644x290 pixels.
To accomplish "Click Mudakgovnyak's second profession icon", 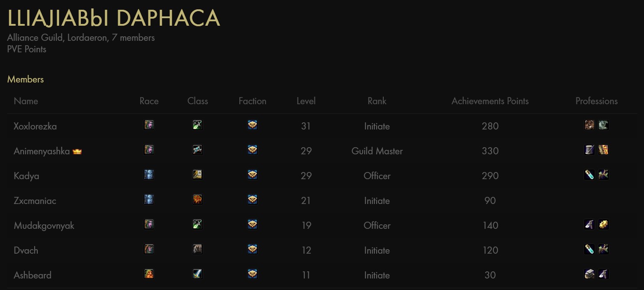I will [603, 224].
